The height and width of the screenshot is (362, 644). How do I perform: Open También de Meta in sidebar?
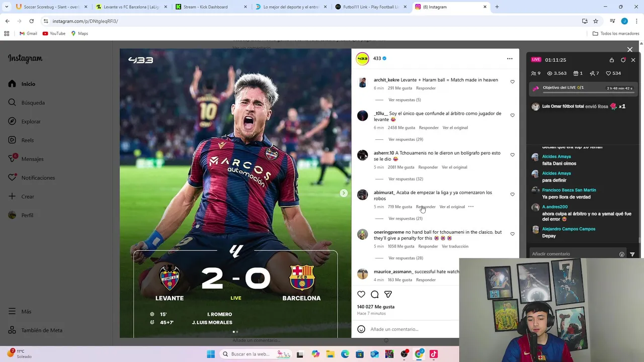35,330
